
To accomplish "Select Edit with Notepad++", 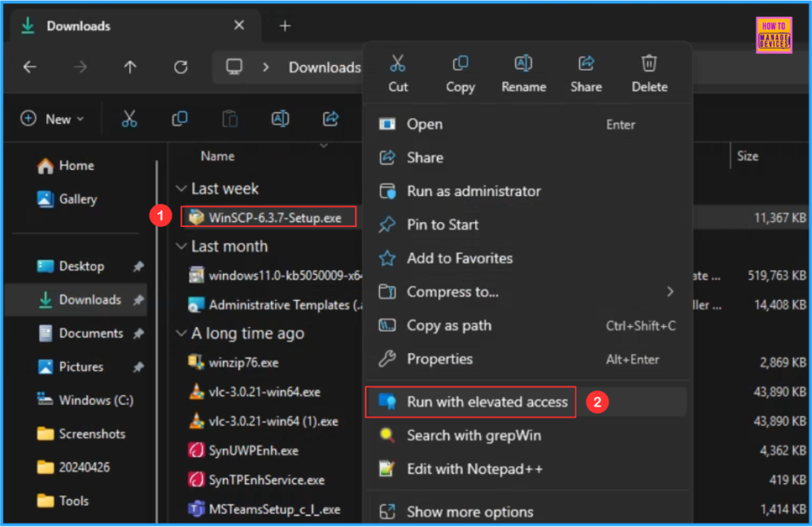I will 527,469.
